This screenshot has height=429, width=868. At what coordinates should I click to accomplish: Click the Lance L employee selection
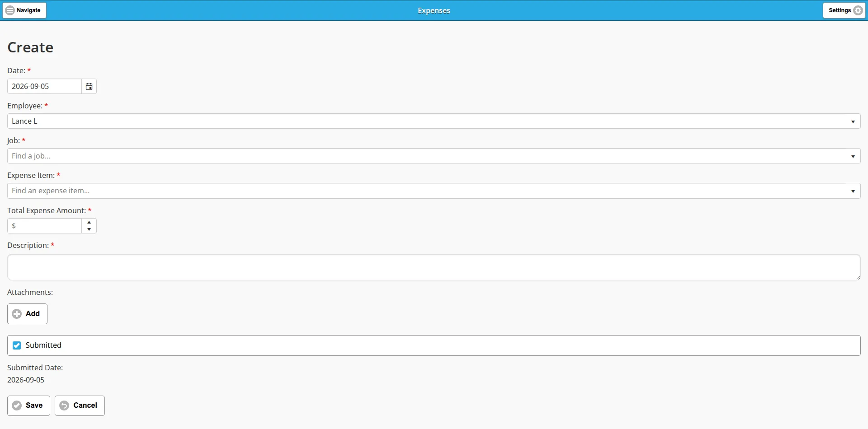[427, 121]
